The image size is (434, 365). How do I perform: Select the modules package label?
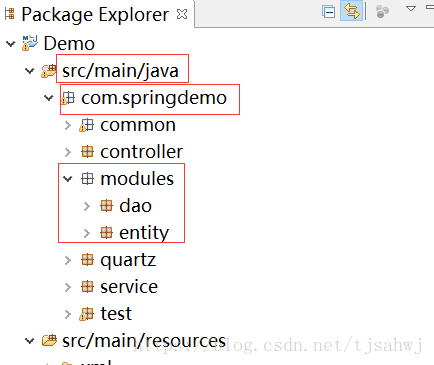(137, 179)
